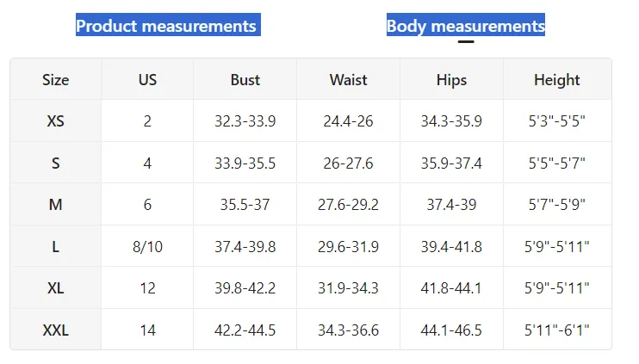Click the 5'11"-6'1" height cell
The width and height of the screenshot is (639, 364).
(556, 330)
